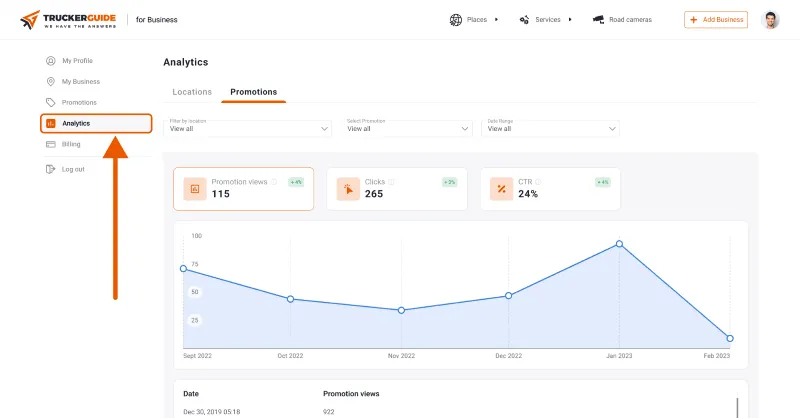Click the My Profile person icon

point(51,61)
